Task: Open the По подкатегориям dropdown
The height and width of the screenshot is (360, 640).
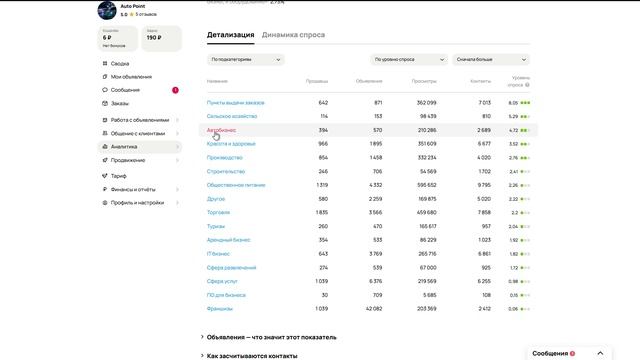Action: pyautogui.click(x=246, y=60)
